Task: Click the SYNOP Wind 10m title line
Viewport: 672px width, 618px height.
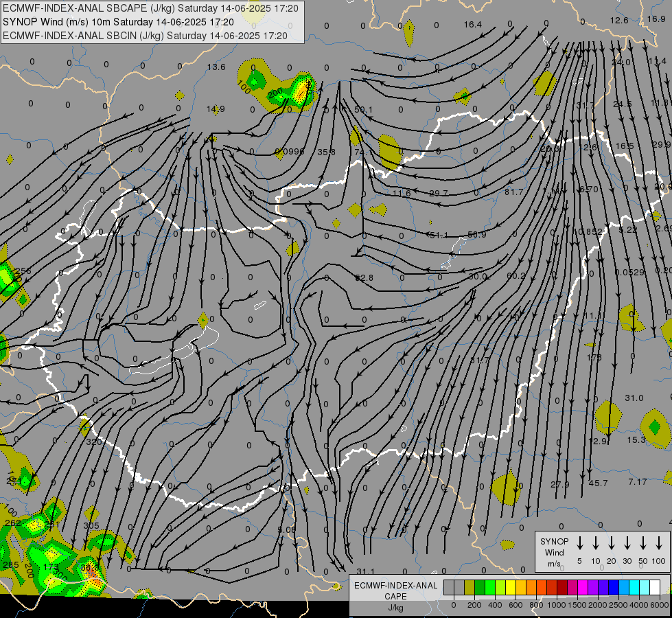Action: (x=118, y=22)
